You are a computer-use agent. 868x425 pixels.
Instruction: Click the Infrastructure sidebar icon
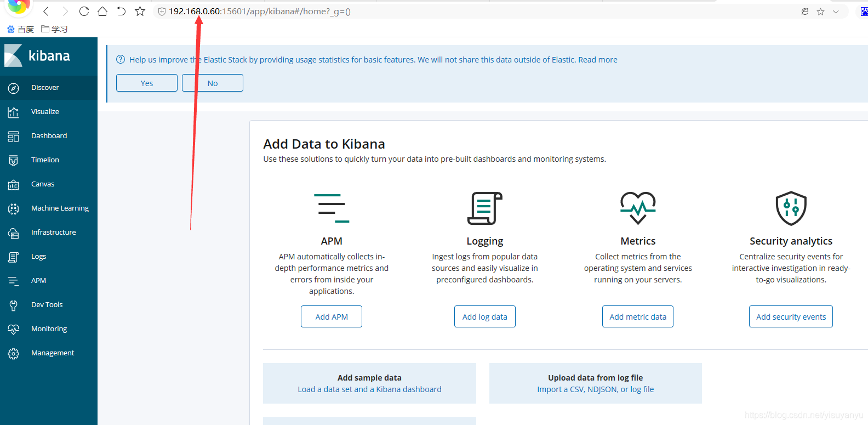(14, 233)
